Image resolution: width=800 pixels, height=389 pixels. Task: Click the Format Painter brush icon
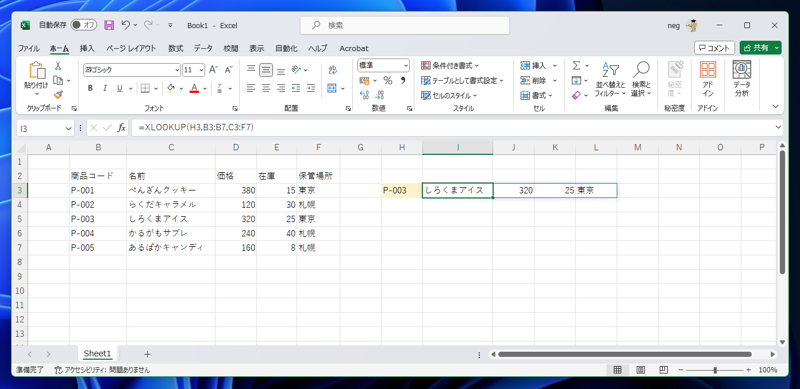(58, 94)
